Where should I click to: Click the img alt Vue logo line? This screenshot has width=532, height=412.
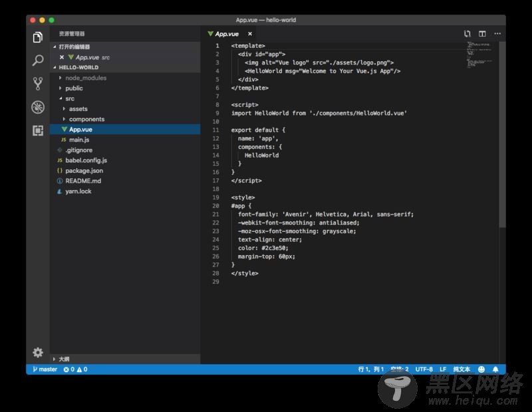(319, 62)
